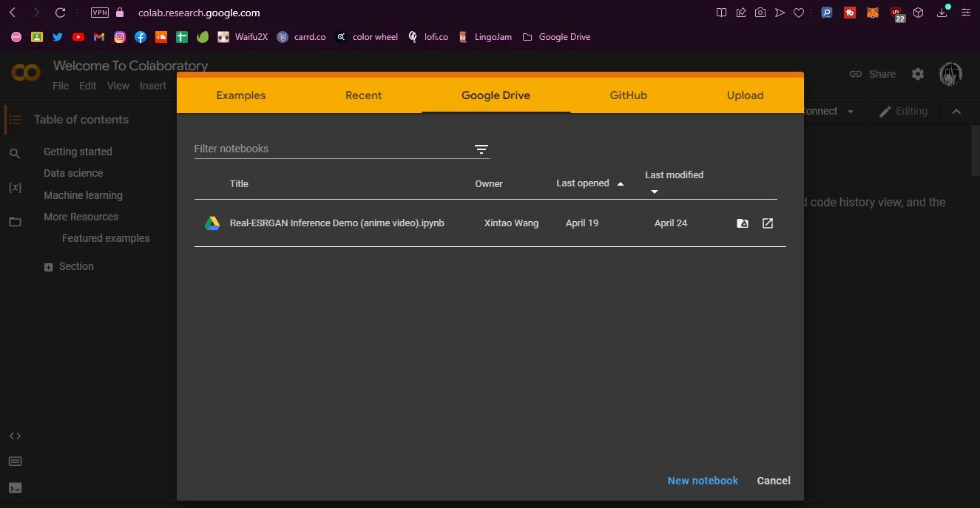Open the Insert menu

153,86
